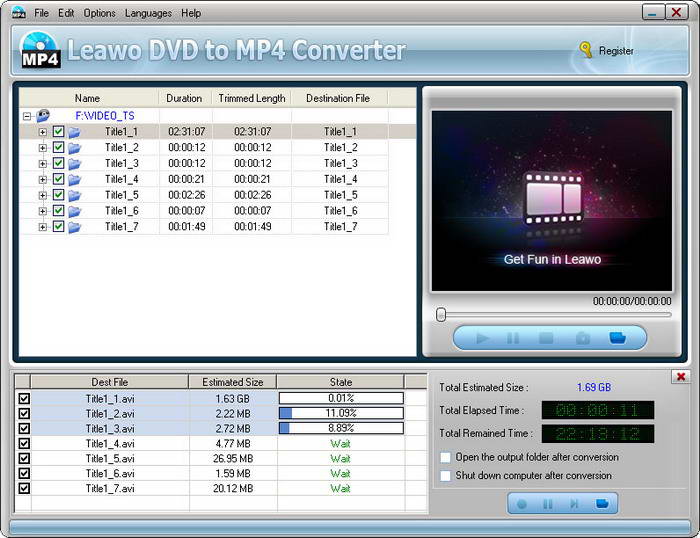Collapse the F:\VIDEO_TS tree node
Viewport: 700px width, 538px height.
point(27,116)
